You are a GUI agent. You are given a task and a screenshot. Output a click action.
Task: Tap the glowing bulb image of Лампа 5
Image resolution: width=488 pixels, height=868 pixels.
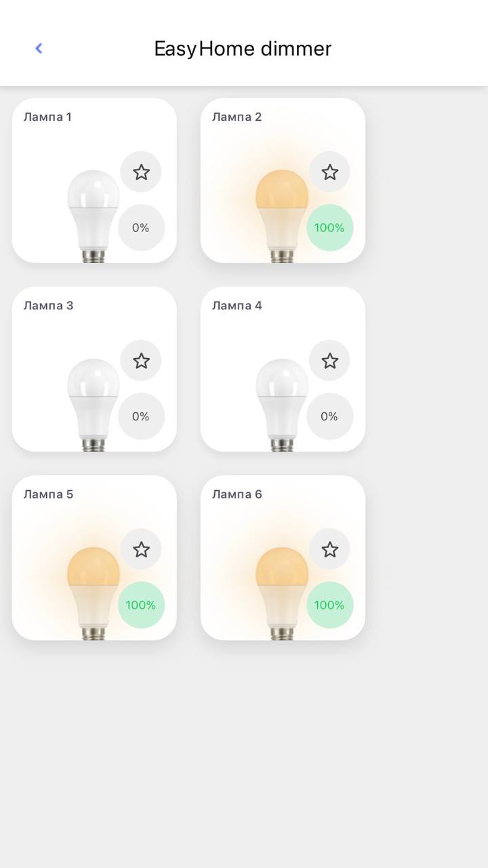(x=94, y=593)
